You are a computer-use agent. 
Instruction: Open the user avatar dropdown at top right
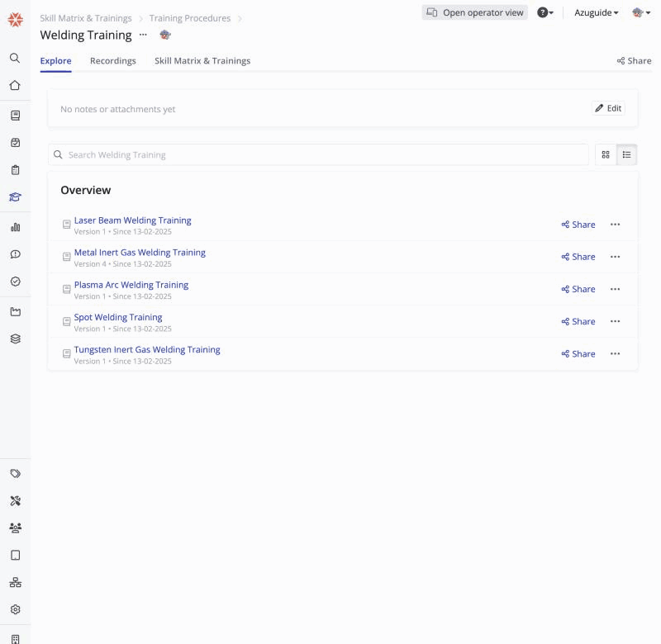pyautogui.click(x=641, y=12)
